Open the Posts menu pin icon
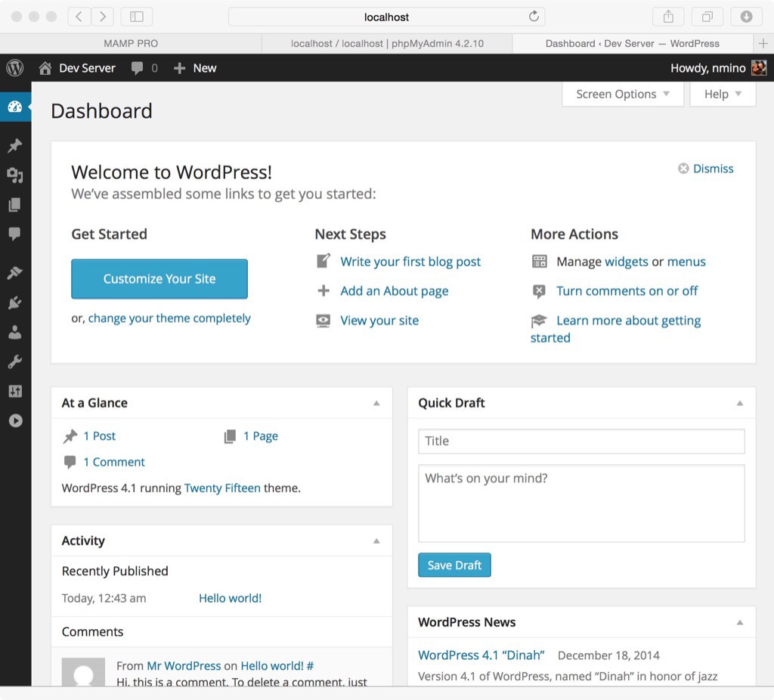This screenshot has height=700, width=774. [x=15, y=146]
